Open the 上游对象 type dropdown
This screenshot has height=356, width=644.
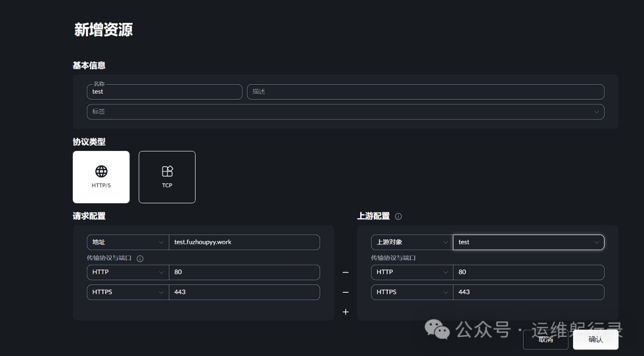coord(412,242)
